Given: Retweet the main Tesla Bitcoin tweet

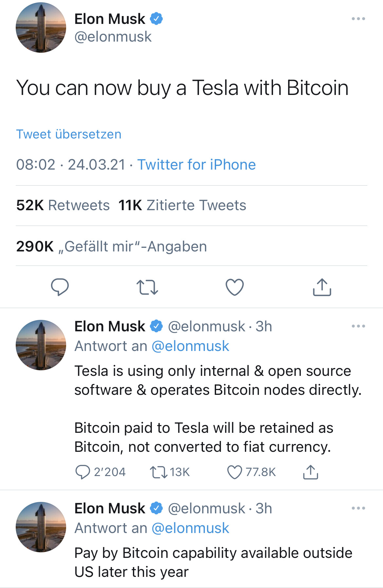Looking at the screenshot, I should pos(147,287).
